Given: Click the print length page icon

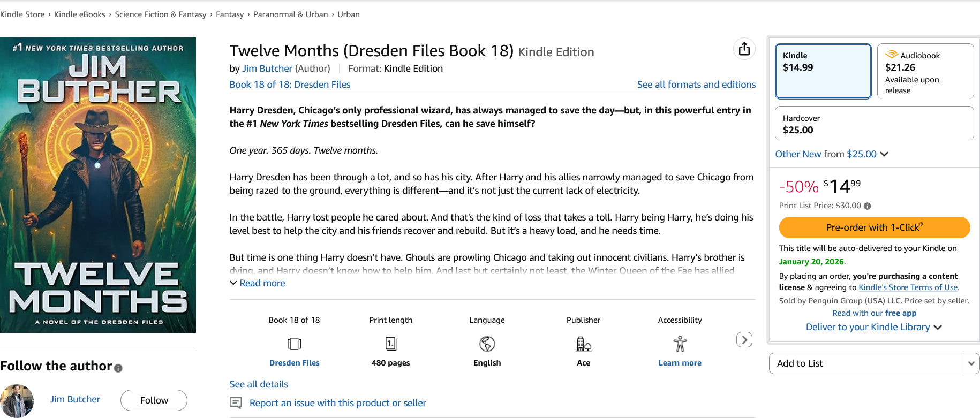Looking at the screenshot, I should coord(391,344).
